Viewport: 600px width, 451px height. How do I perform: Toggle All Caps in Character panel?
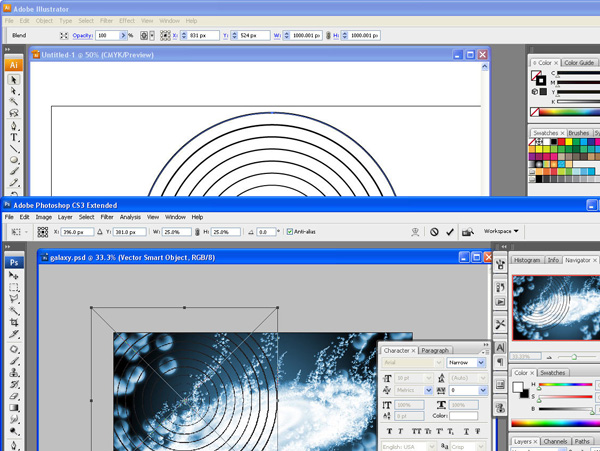(x=416, y=431)
